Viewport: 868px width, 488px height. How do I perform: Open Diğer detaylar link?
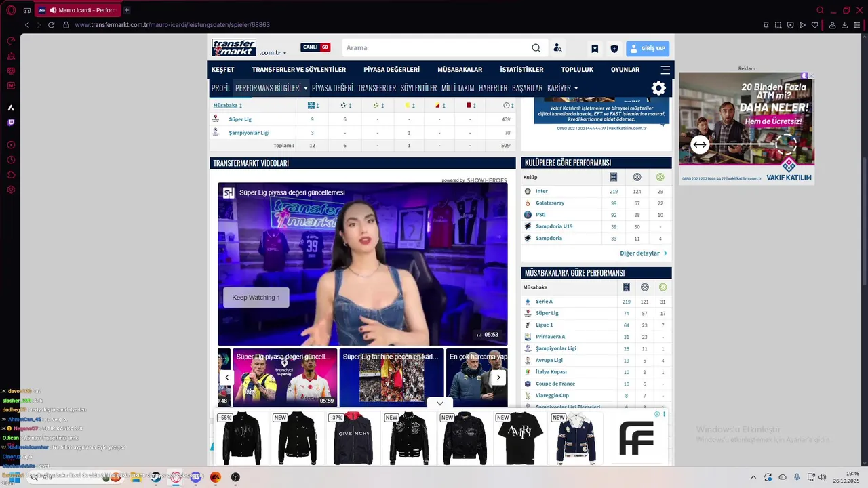644,253
